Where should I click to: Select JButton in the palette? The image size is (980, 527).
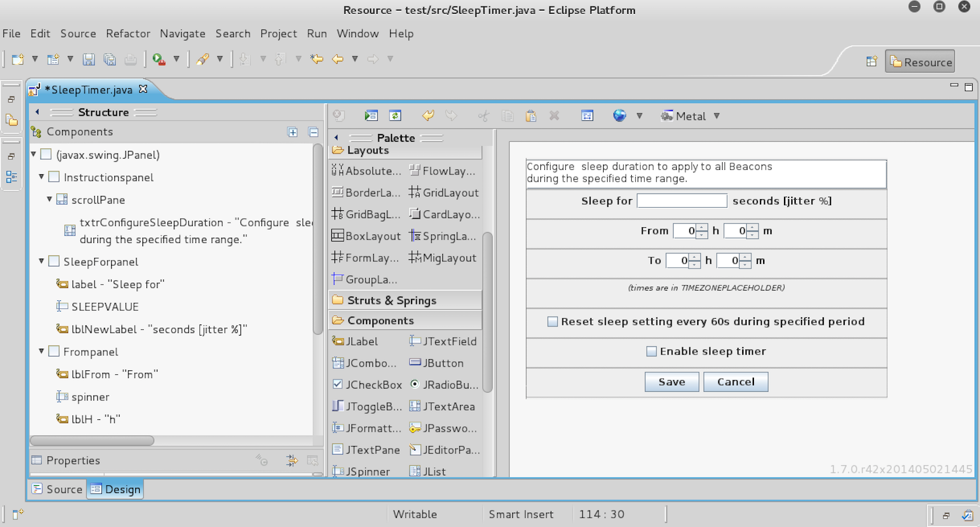coord(436,363)
